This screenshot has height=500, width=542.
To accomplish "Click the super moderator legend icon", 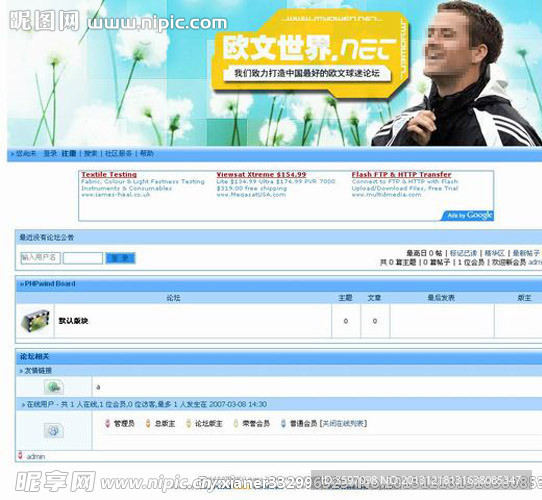I will click(x=148, y=423).
